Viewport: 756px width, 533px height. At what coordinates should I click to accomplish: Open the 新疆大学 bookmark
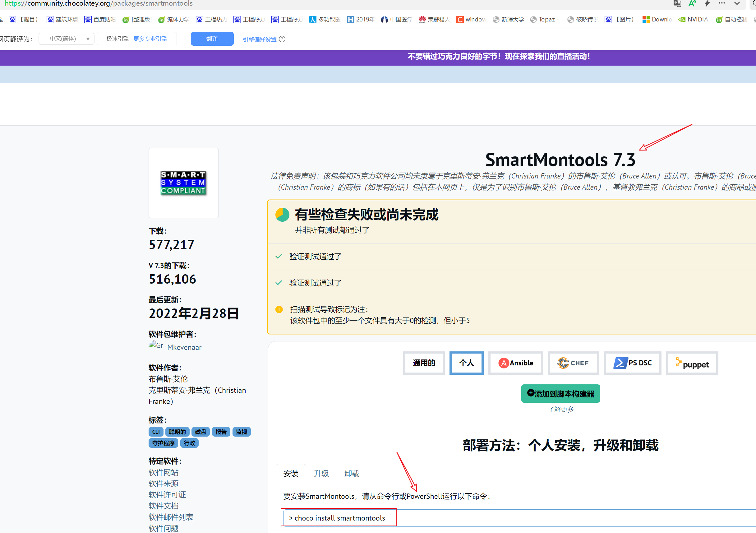[508, 20]
